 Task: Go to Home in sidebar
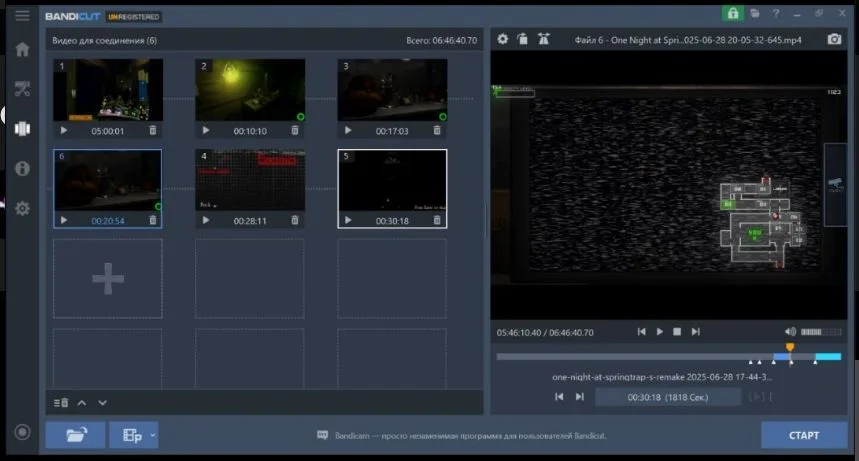pos(22,49)
